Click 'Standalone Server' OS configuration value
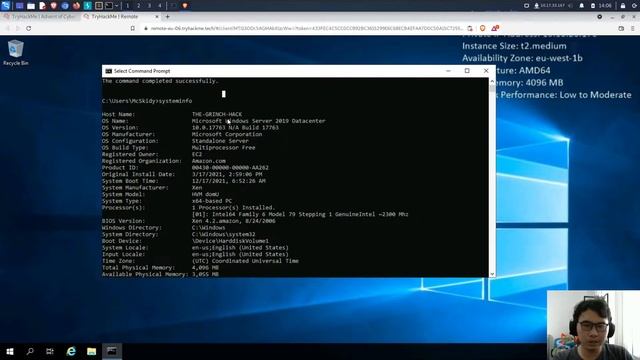 coord(220,141)
